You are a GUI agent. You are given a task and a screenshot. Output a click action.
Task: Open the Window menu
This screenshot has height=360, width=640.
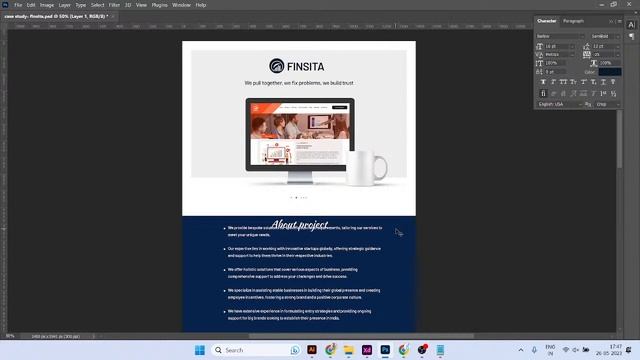(x=181, y=5)
